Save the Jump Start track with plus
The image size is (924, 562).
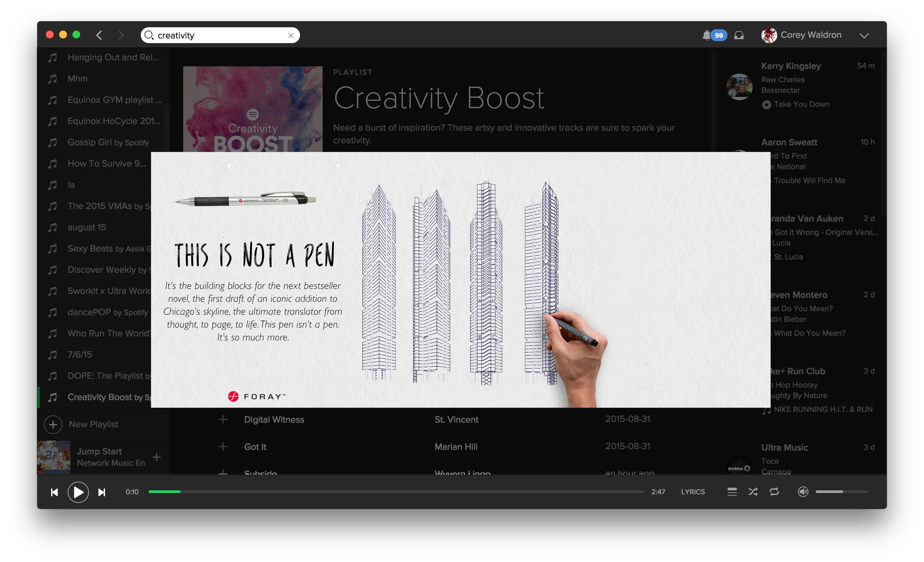coord(157,457)
